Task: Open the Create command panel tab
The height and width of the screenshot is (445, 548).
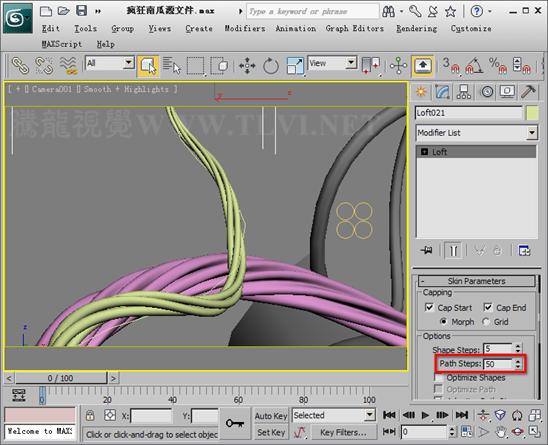Action: click(421, 92)
